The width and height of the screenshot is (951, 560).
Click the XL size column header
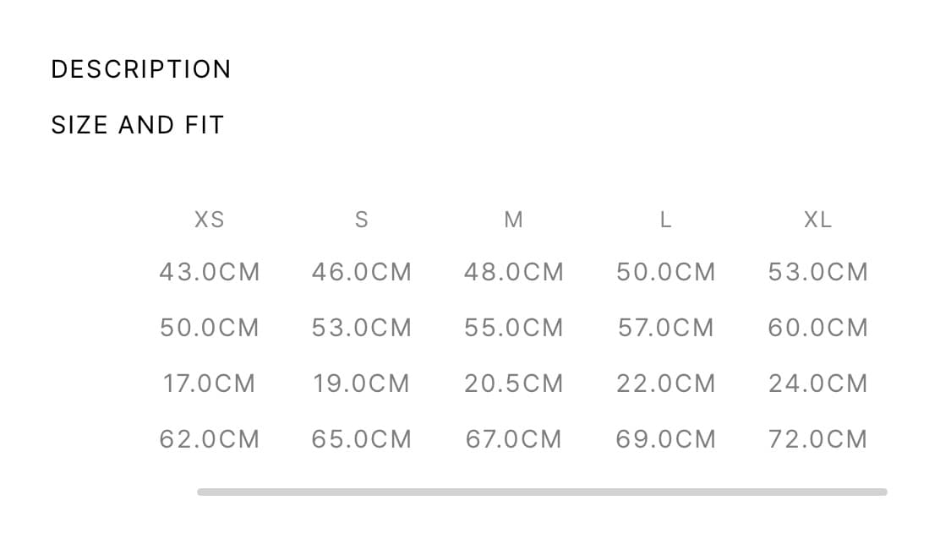[x=818, y=220]
